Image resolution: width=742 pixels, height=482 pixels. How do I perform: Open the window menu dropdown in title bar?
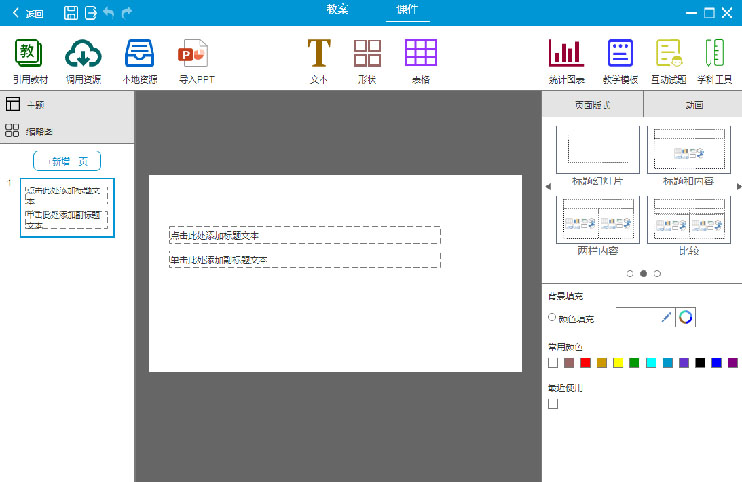[690, 13]
